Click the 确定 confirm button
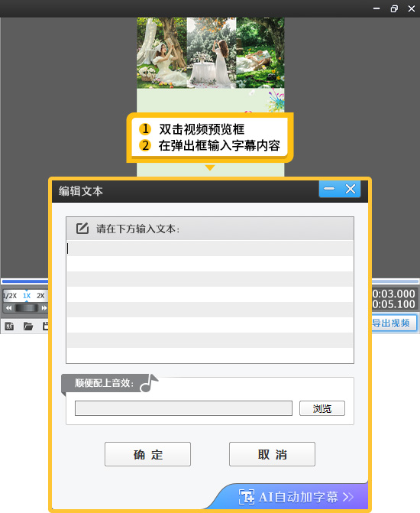The width and height of the screenshot is (420, 513). tap(147, 454)
